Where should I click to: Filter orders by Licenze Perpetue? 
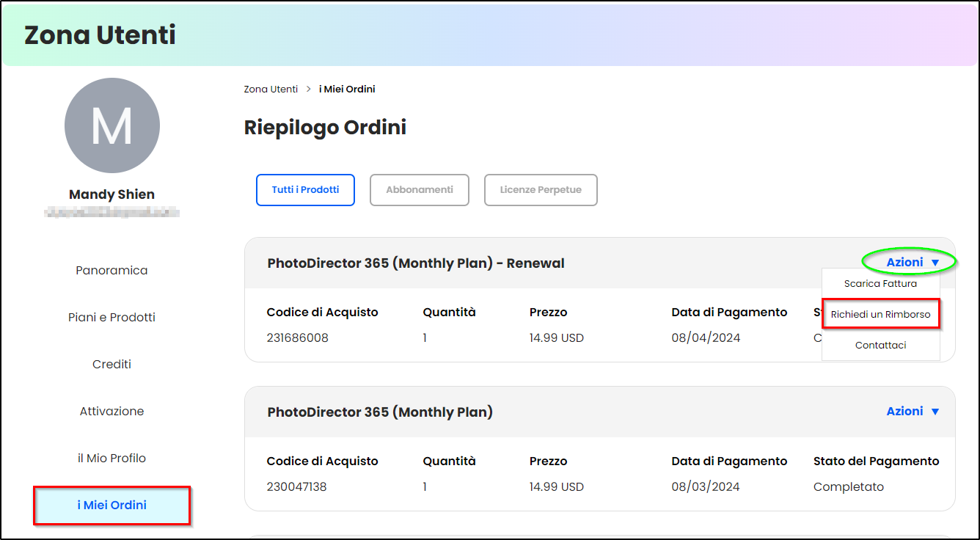pos(541,189)
